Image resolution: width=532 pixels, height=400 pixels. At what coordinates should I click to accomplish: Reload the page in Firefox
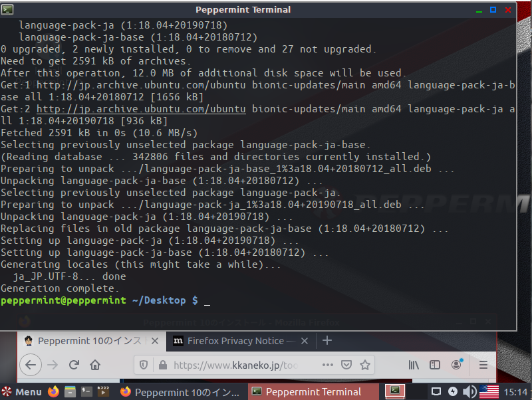tap(74, 365)
